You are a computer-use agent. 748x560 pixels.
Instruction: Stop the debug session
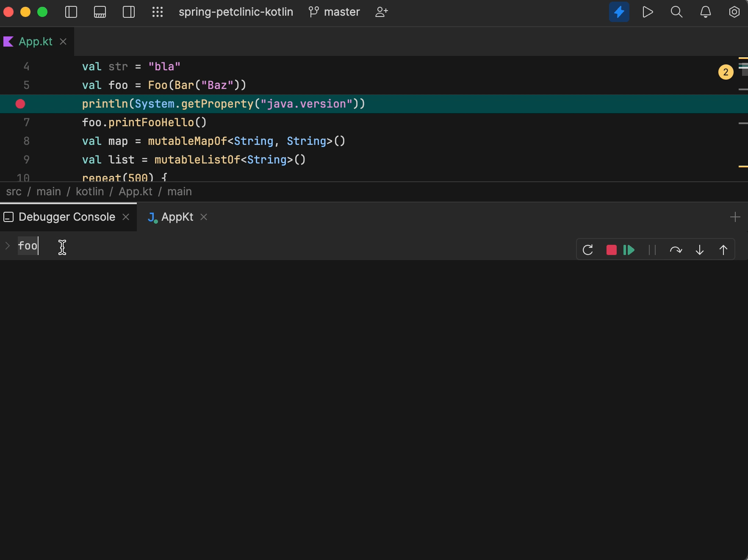click(x=611, y=250)
